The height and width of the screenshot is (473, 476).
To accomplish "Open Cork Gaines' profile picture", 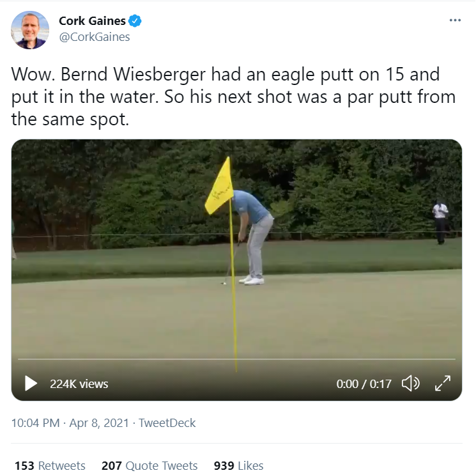I will [30, 30].
